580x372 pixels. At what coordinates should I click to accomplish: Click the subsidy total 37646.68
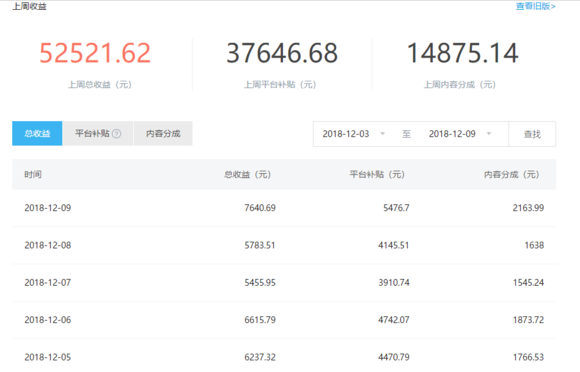coord(282,53)
